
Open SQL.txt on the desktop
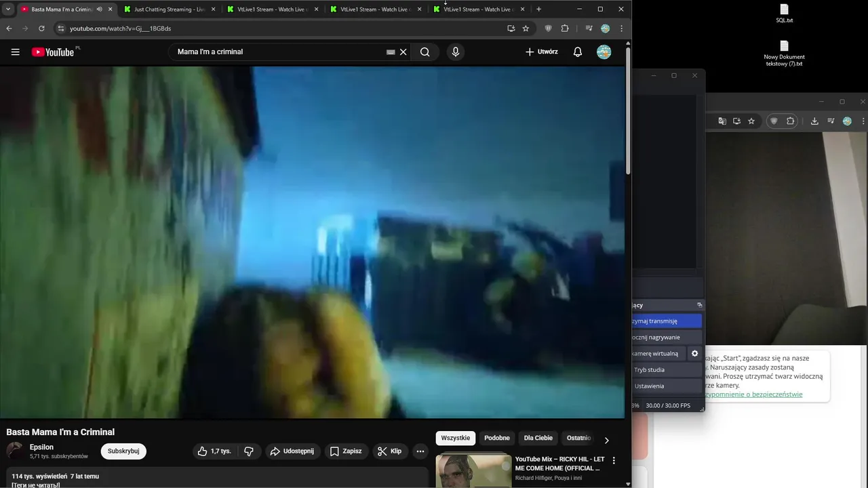point(785,14)
